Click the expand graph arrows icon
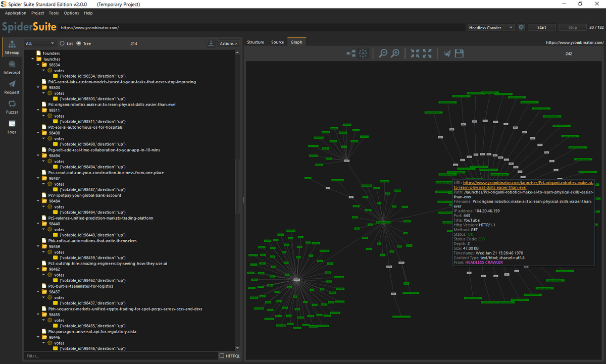Viewport: 606px width, 364px height. click(x=427, y=53)
